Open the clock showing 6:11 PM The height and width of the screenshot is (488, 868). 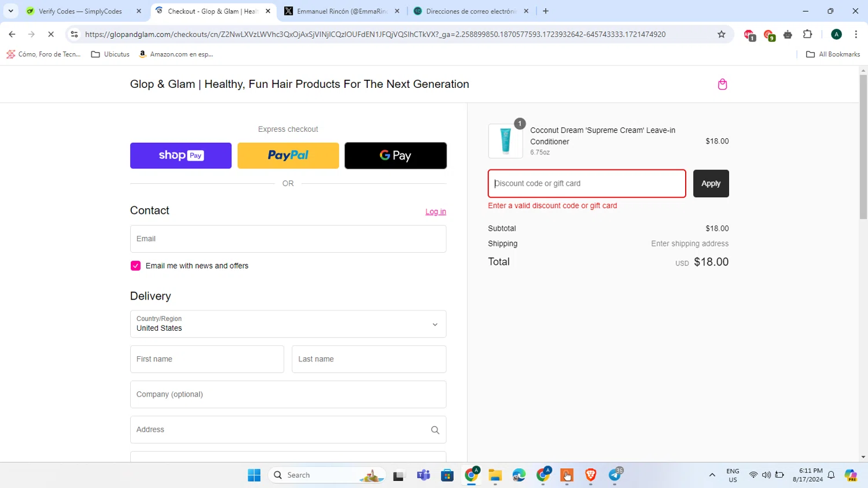click(808, 475)
